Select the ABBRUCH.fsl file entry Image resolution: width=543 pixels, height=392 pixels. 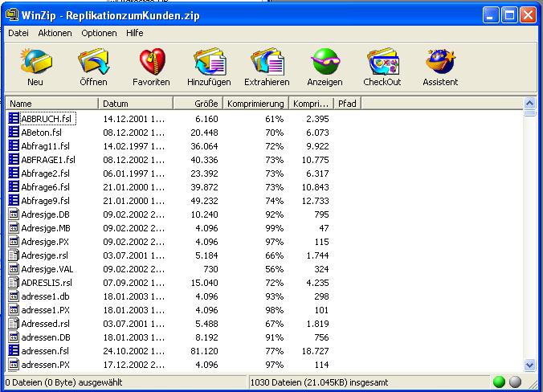pos(48,119)
